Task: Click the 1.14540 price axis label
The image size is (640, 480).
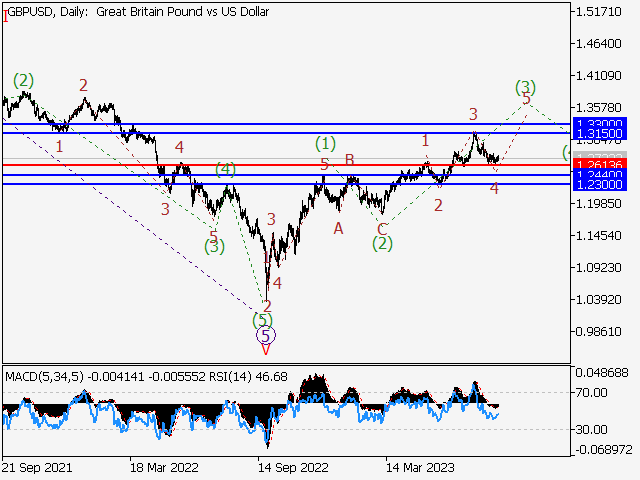Action: coord(598,236)
